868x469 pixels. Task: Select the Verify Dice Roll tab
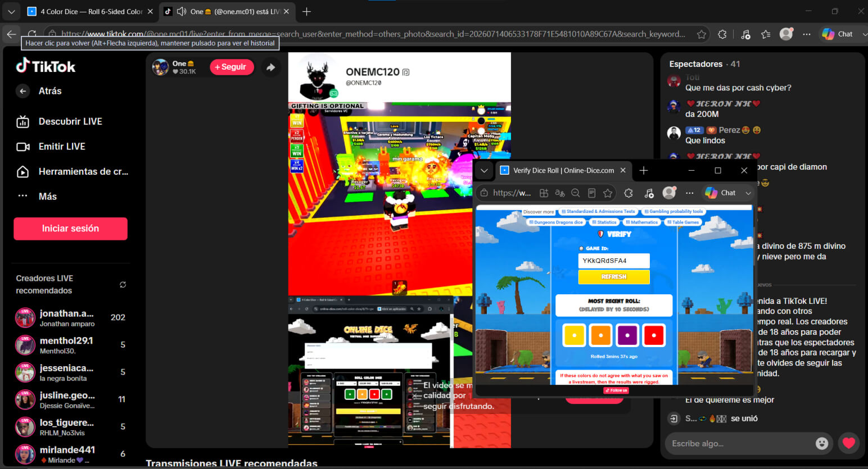click(563, 170)
